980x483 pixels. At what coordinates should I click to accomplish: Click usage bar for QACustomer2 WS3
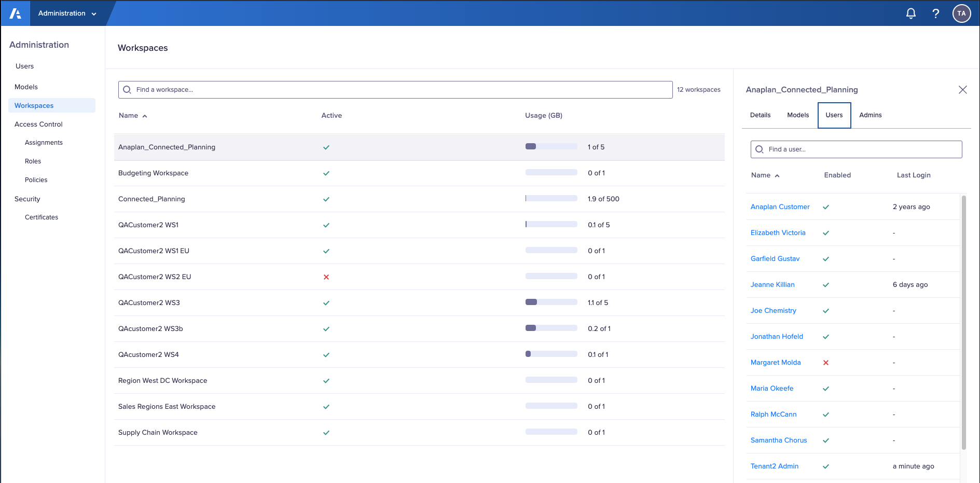[x=551, y=302]
